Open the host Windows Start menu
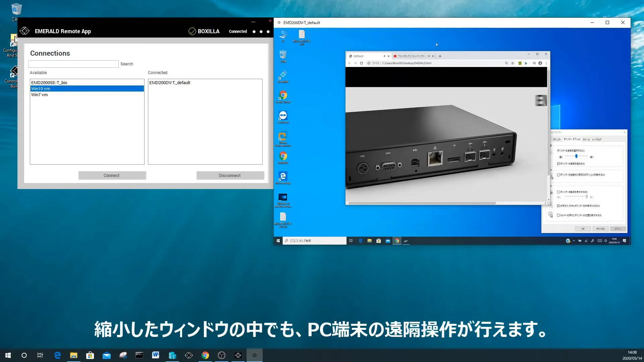 click(8, 355)
